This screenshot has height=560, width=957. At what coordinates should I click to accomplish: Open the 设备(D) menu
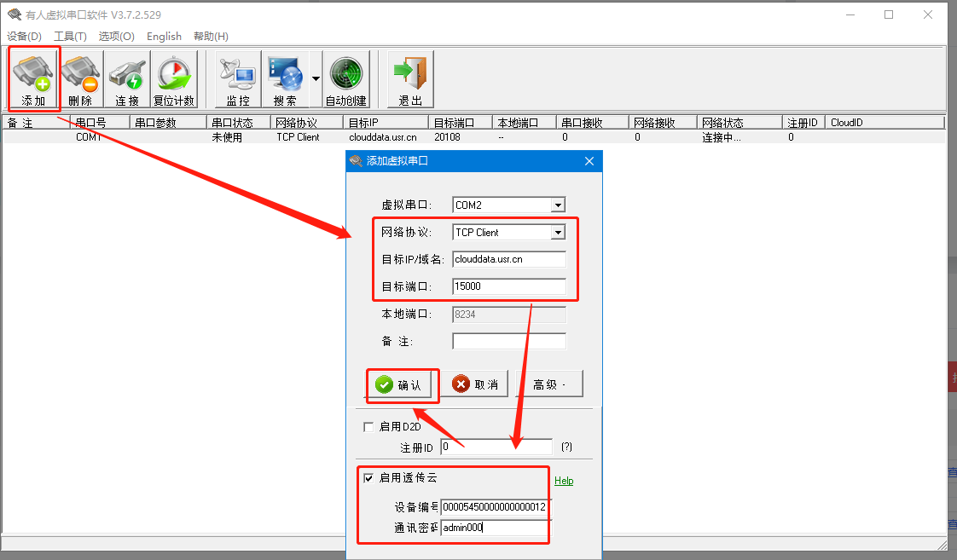(x=24, y=37)
